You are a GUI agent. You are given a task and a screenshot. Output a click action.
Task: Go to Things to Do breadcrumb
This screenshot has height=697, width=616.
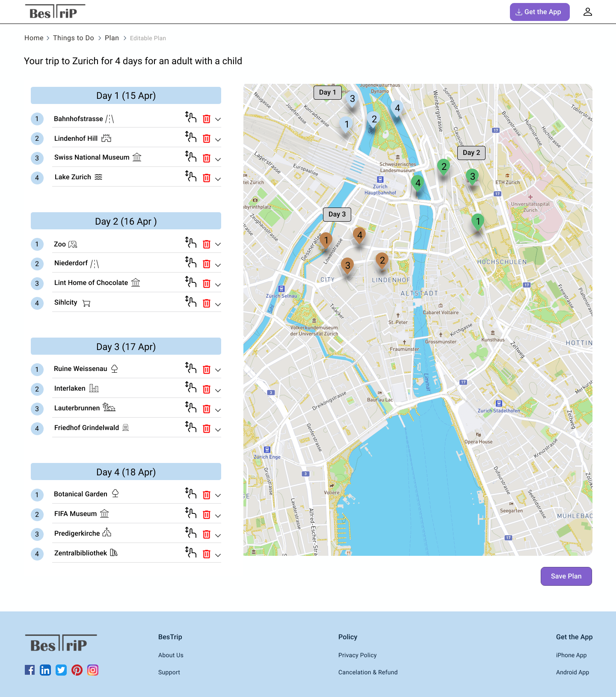point(74,38)
